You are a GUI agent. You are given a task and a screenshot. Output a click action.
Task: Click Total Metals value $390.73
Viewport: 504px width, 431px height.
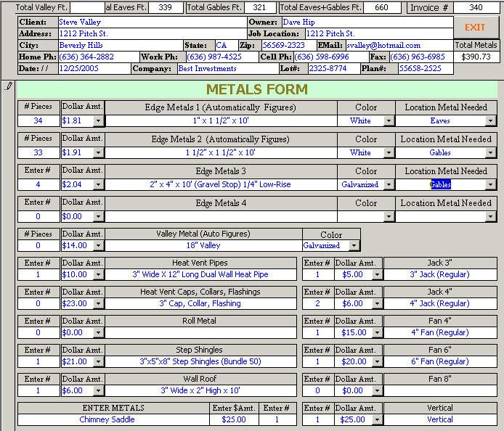pyautogui.click(x=476, y=57)
